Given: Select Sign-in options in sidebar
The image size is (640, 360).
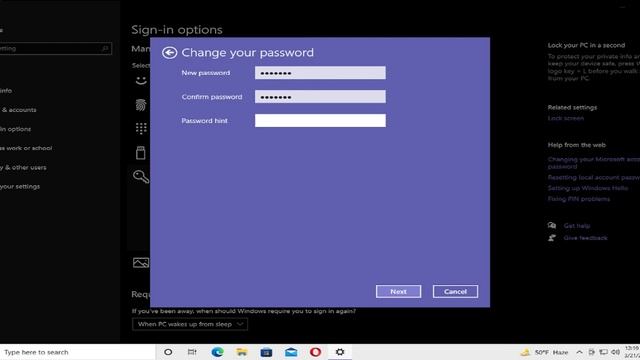Looking at the screenshot, I should coord(16,129).
